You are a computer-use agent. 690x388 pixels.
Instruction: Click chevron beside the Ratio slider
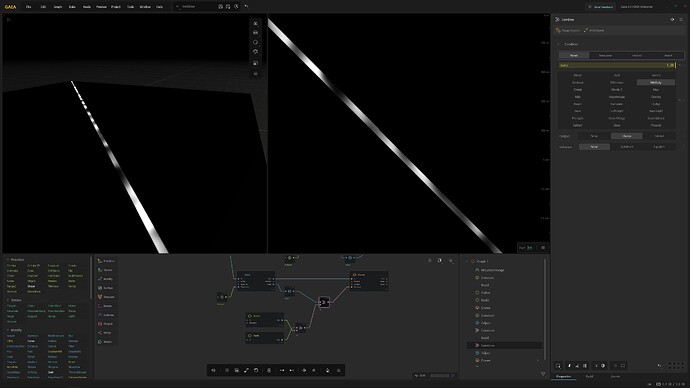click(x=680, y=65)
